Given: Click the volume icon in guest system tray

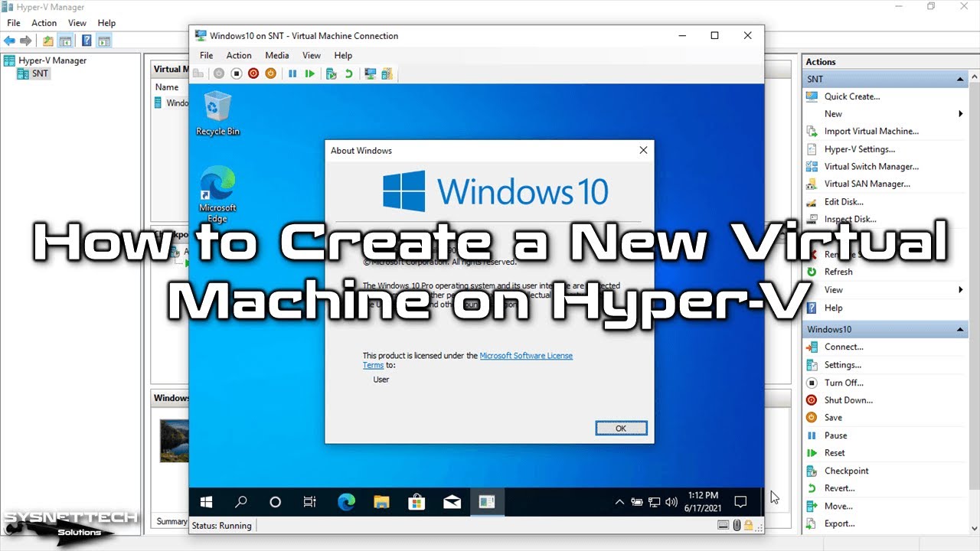Looking at the screenshot, I should (671, 502).
